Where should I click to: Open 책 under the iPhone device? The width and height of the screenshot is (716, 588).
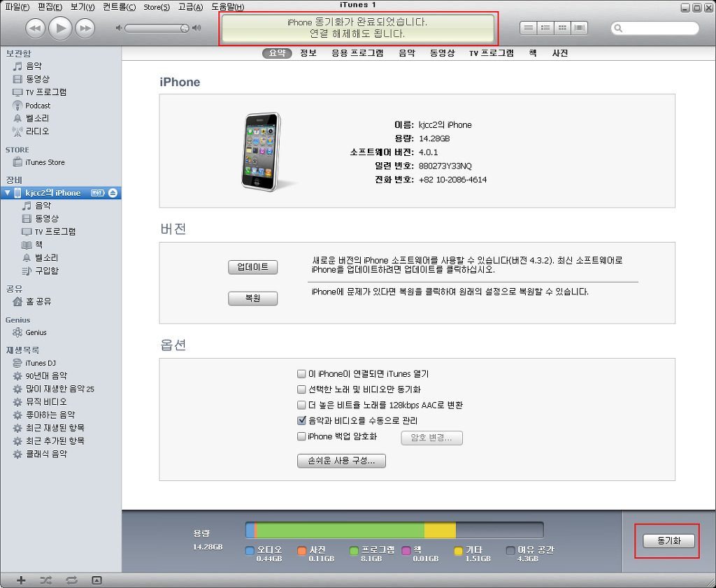(39, 245)
